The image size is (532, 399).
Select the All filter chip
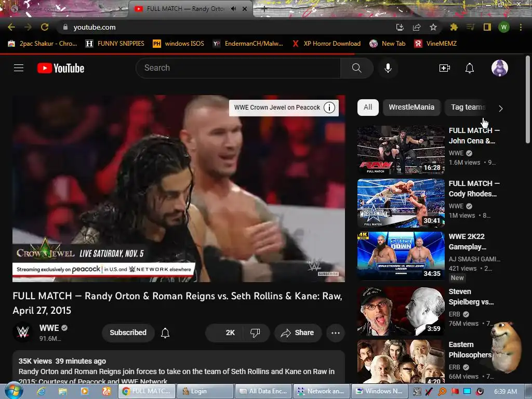(368, 107)
